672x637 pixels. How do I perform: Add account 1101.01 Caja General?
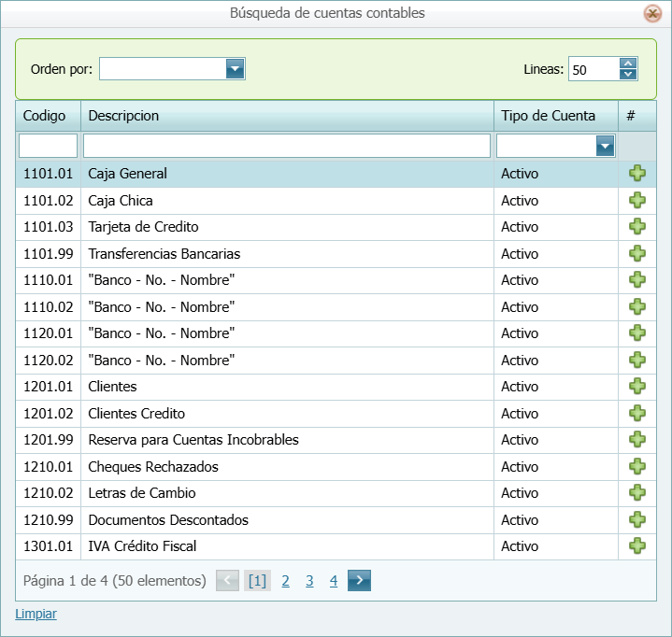[x=637, y=174]
